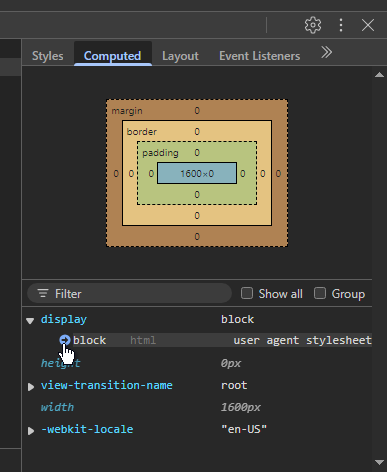
Task: Click the up arrow of the scrollbar
Action: click(379, 75)
